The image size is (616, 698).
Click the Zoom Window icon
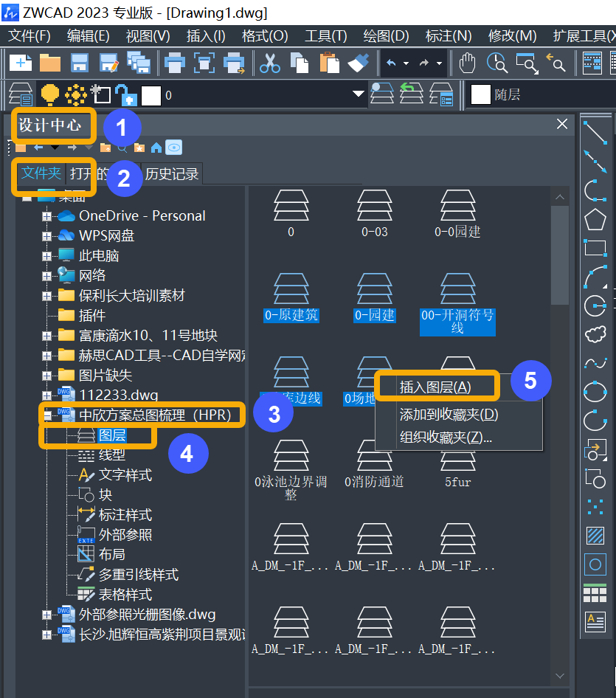527,63
